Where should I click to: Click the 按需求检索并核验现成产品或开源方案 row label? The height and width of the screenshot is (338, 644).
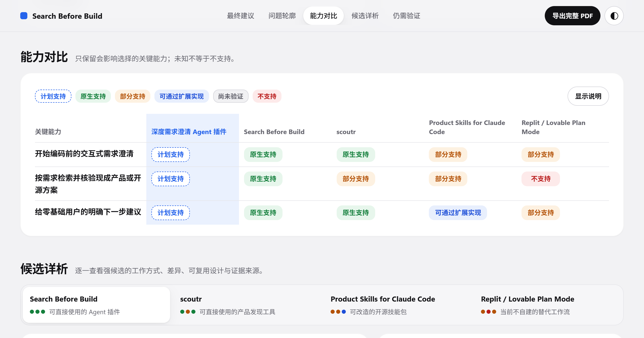[88, 184]
